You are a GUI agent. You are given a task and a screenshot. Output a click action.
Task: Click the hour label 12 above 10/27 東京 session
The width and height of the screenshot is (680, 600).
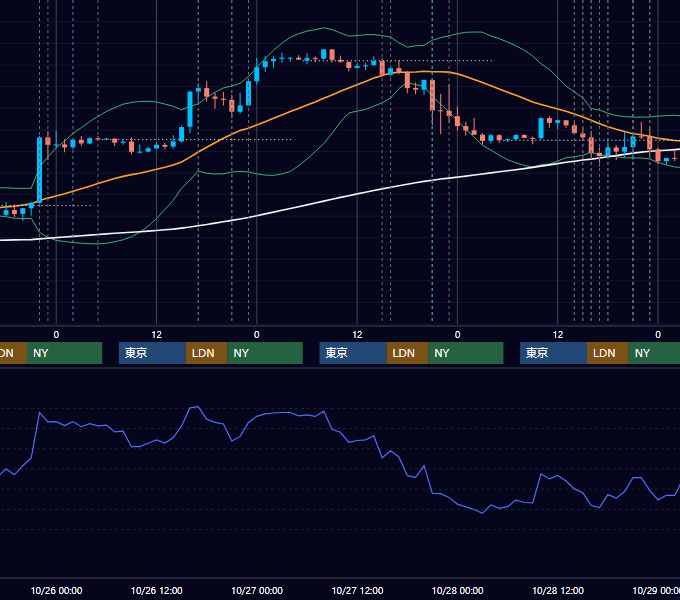point(357,335)
